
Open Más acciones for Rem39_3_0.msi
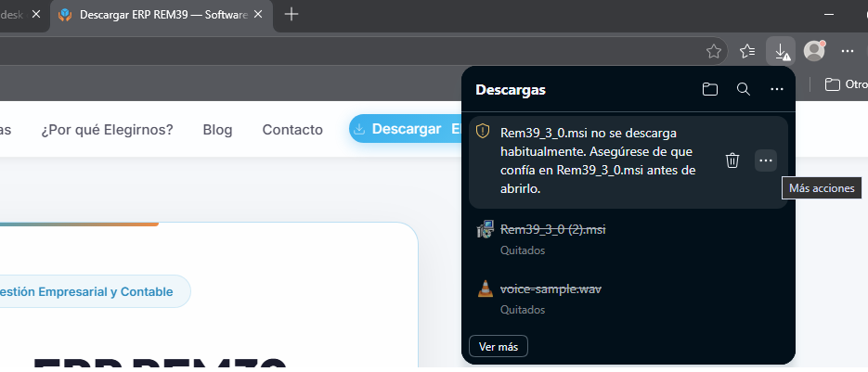tap(766, 160)
